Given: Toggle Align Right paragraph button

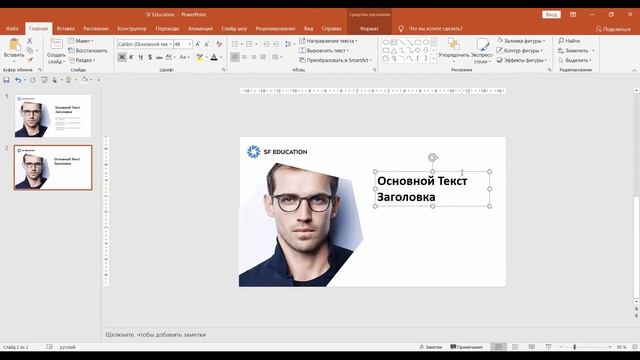Looking at the screenshot, I should (253, 57).
